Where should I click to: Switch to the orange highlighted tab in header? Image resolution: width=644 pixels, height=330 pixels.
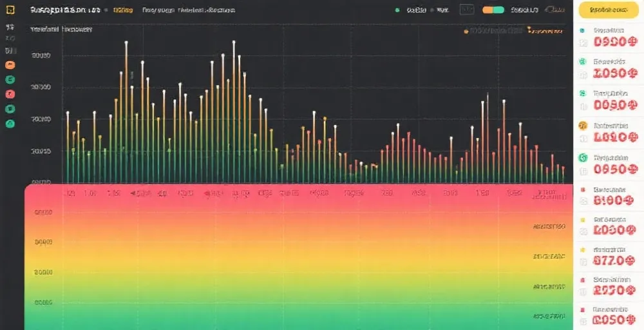122,10
